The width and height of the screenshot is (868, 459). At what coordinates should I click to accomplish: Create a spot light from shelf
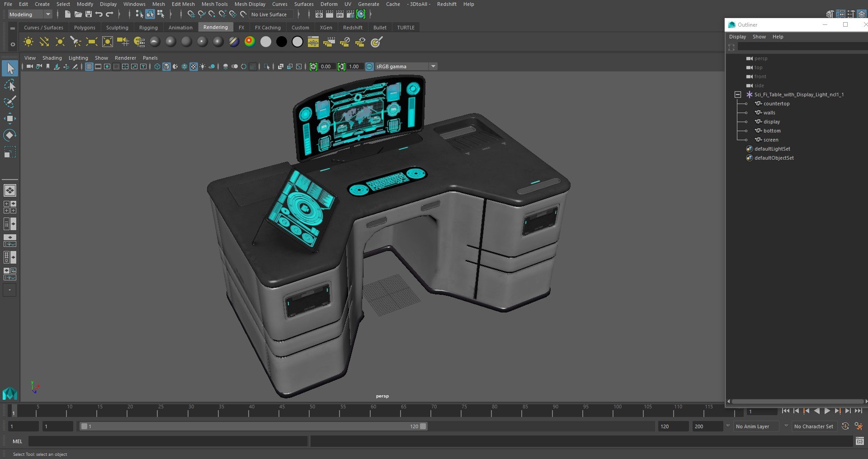75,42
